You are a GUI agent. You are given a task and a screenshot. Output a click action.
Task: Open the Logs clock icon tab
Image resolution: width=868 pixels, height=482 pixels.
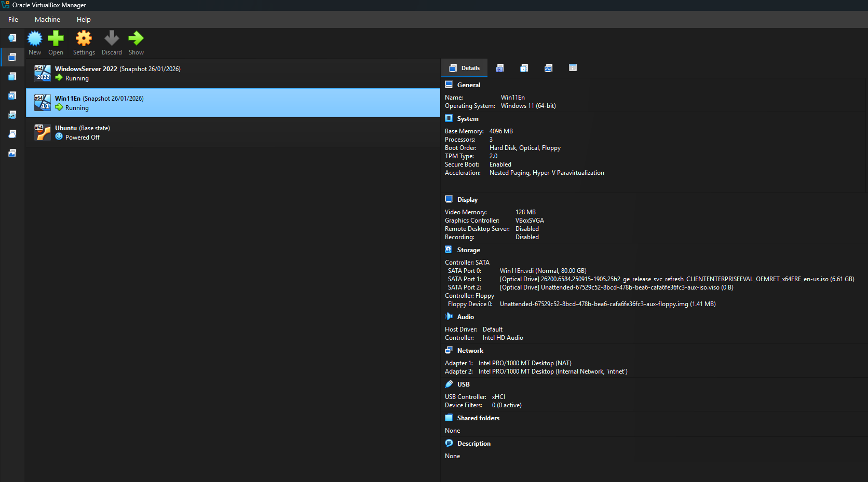[524, 68]
